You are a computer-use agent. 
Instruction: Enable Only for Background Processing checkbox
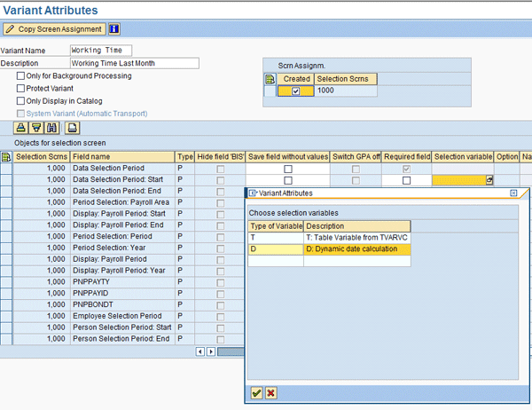(x=20, y=76)
